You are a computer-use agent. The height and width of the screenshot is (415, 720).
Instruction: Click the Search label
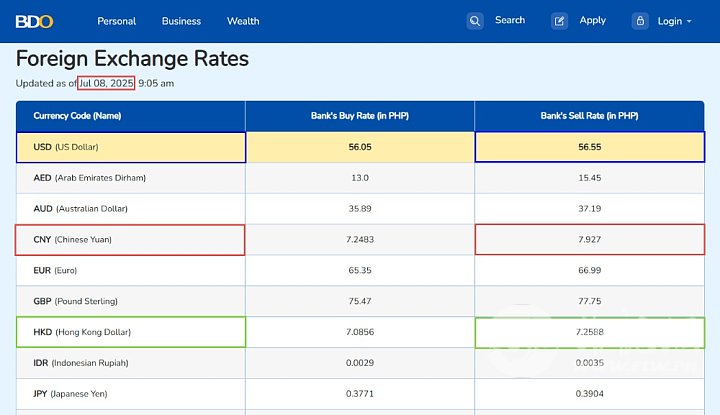tap(510, 20)
